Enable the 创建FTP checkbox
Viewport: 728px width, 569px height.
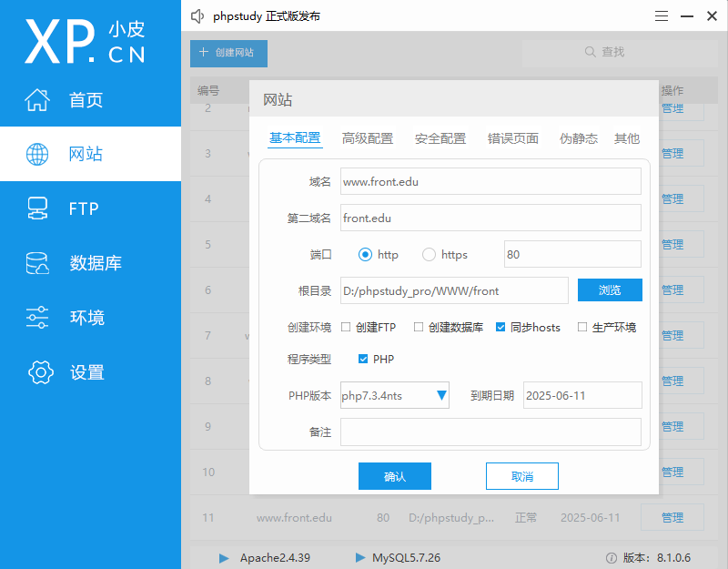pos(346,327)
